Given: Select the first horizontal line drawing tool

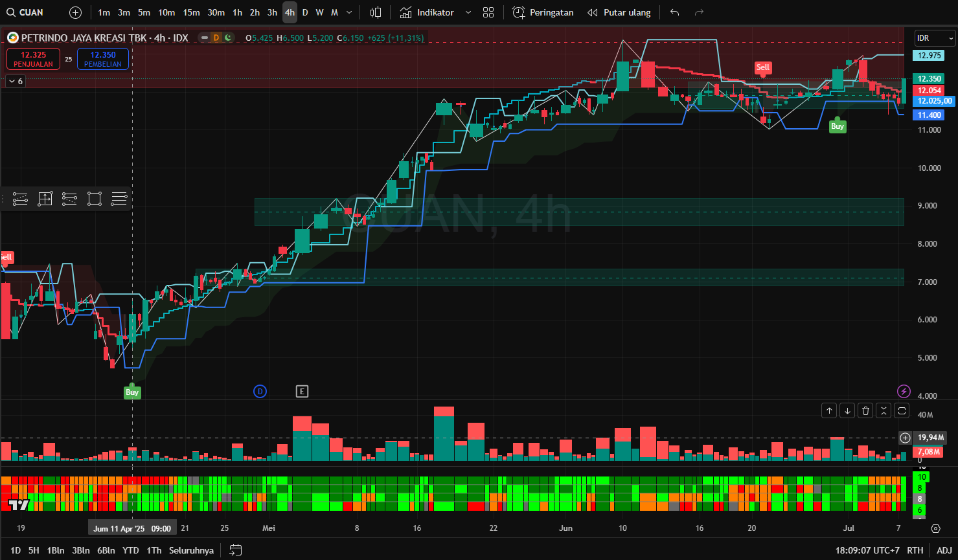Looking at the screenshot, I should pyautogui.click(x=20, y=199).
